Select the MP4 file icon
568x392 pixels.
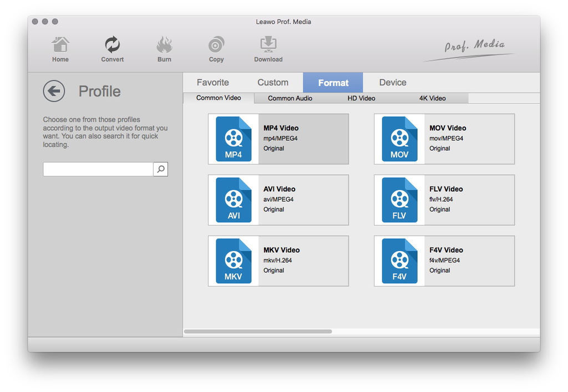click(234, 139)
